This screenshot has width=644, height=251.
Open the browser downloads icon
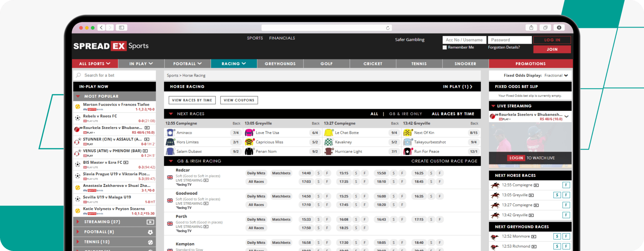(x=559, y=28)
